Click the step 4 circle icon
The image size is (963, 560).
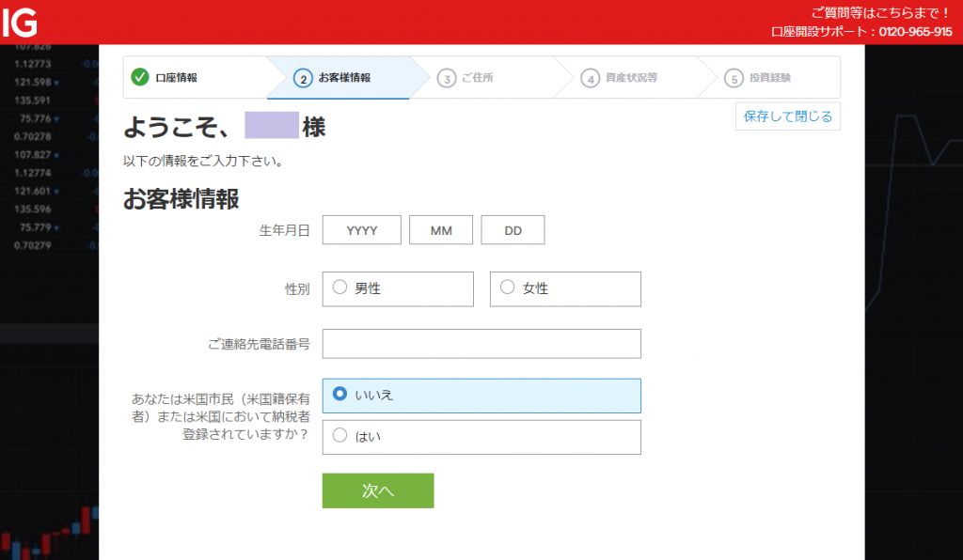click(591, 79)
